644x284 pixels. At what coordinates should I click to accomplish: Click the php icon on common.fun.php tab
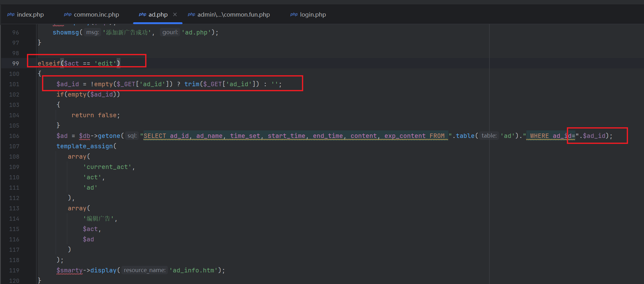(x=191, y=14)
